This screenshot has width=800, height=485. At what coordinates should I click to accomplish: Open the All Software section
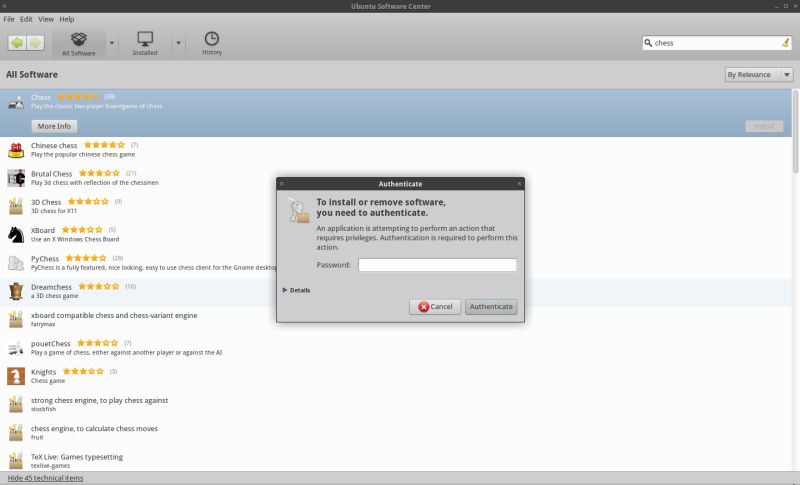(79, 44)
